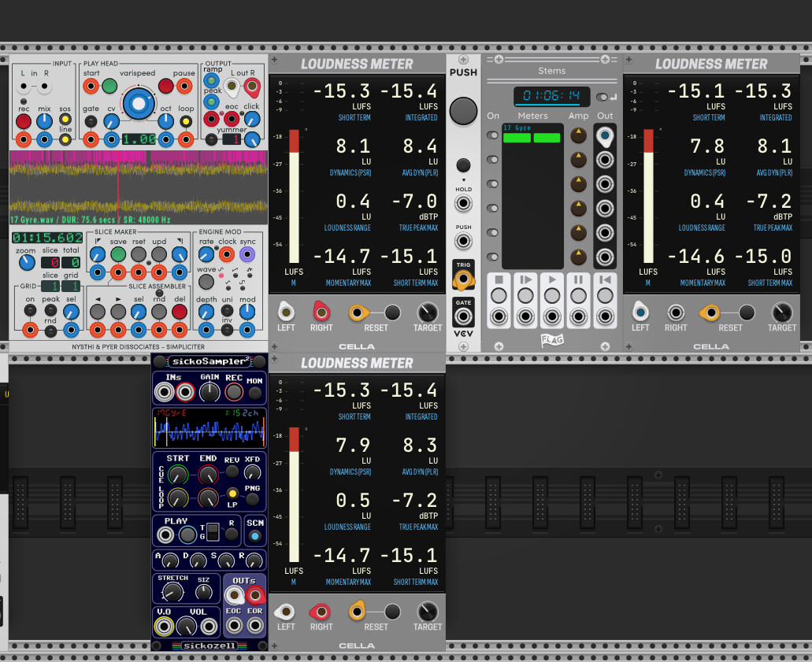Viewport: 812px width, 662px height.
Task: Click the wave select button in Engine Mod
Action: pos(206,282)
